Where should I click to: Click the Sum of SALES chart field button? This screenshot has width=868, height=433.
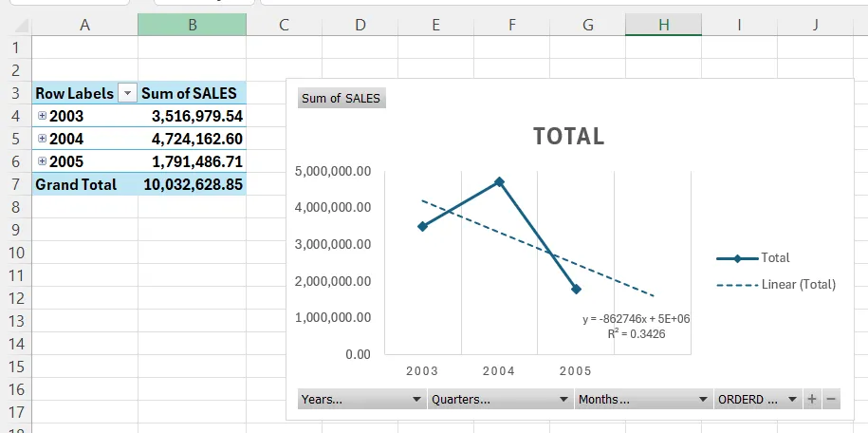coord(342,99)
